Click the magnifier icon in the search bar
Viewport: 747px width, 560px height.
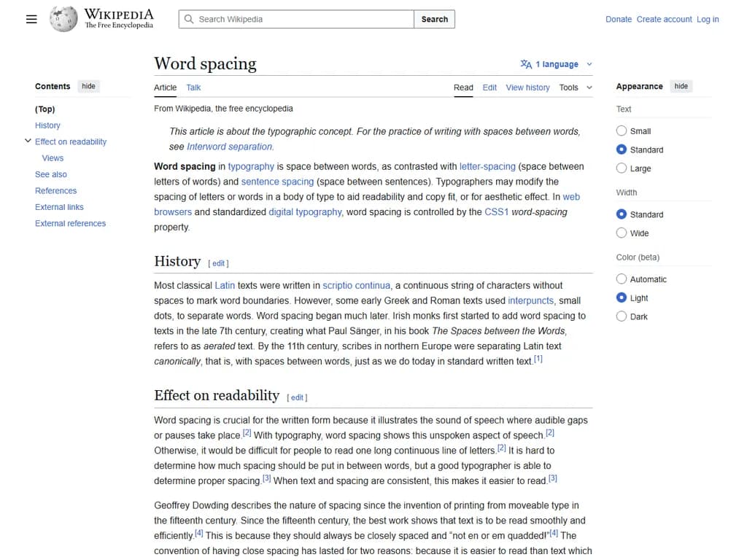point(188,20)
